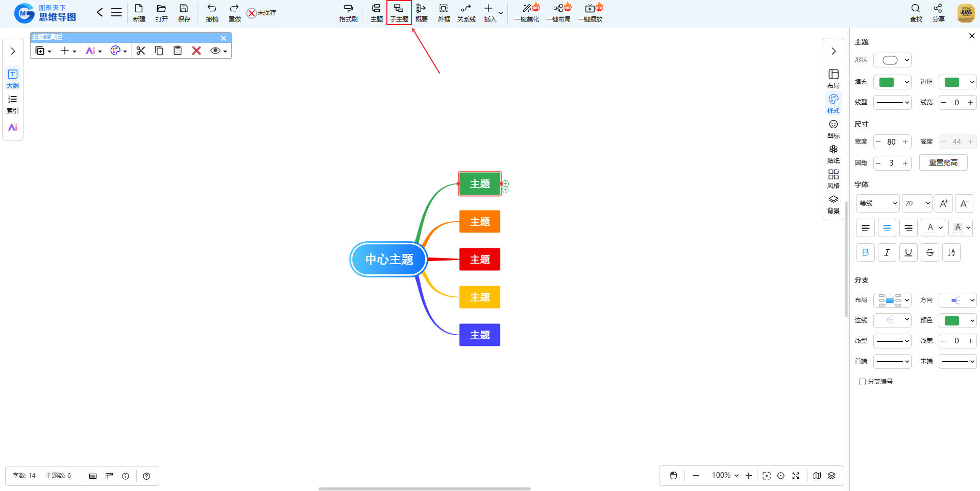
Task: Select the 格式刷 format painter tool
Action: click(348, 12)
